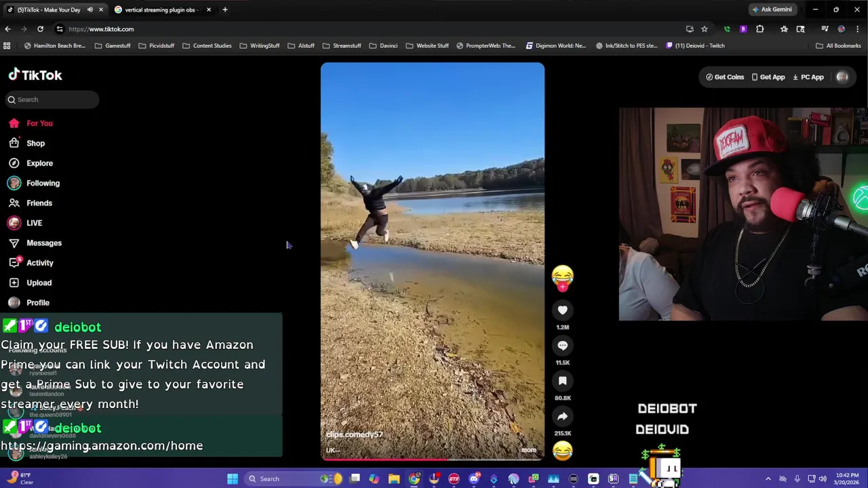Open Chrome media controls icon
Screen dimensions: 868x488
click(825, 29)
